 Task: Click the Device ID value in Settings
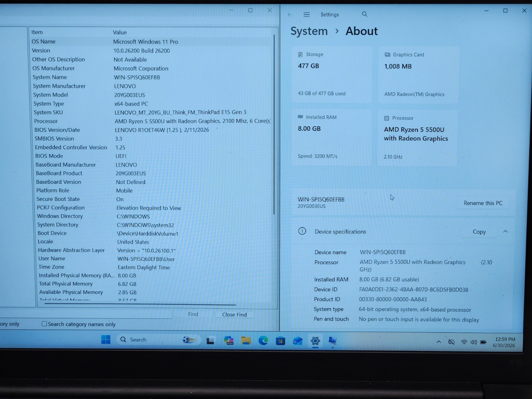click(x=413, y=290)
